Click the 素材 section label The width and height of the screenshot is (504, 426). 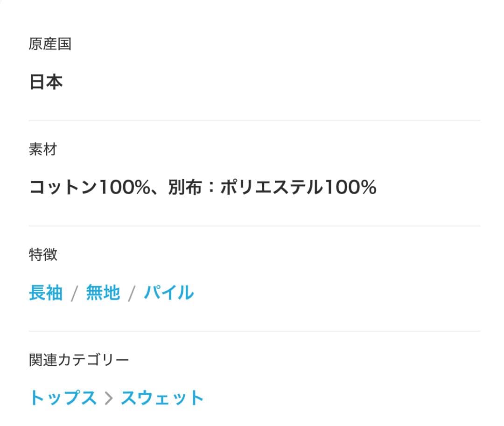coord(43,150)
